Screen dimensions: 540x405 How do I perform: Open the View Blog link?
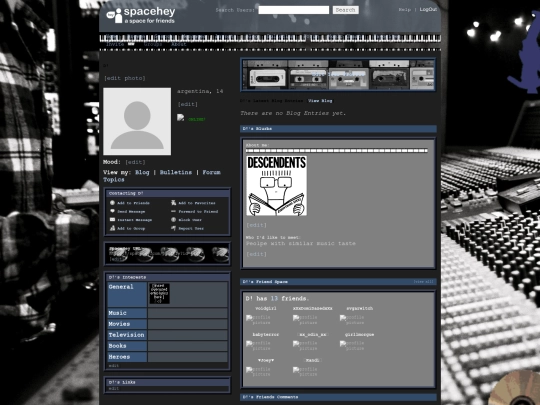click(320, 101)
